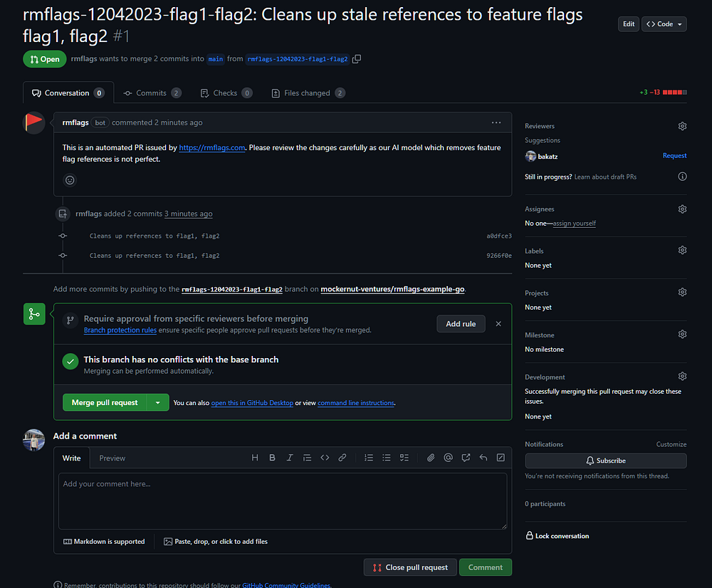Open commit 9266f0e hash
The width and height of the screenshot is (712, 588).
[x=498, y=256]
